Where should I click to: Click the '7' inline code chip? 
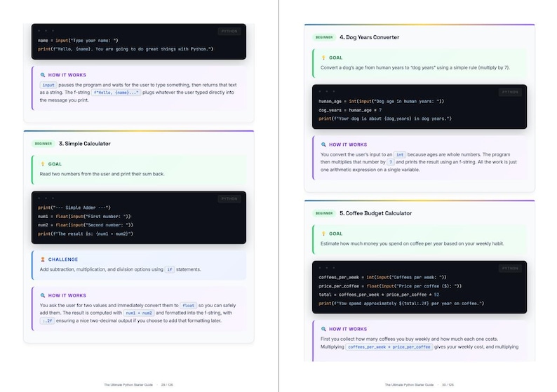coord(391,162)
